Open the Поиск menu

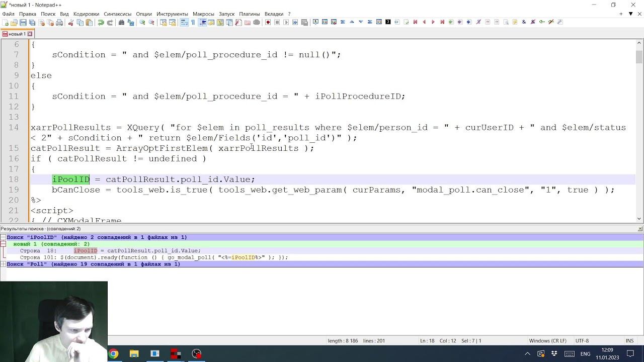[48, 14]
